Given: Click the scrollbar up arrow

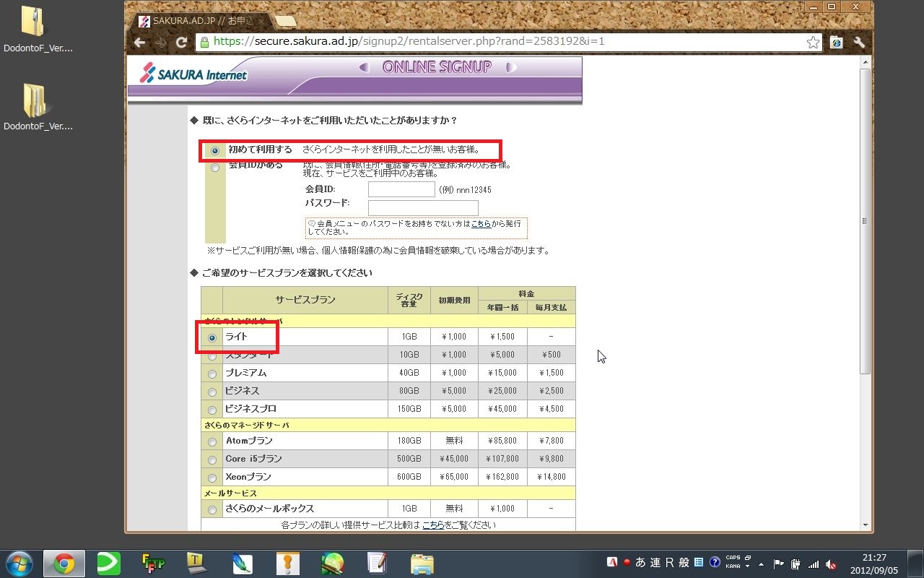Looking at the screenshot, I should tap(866, 62).
